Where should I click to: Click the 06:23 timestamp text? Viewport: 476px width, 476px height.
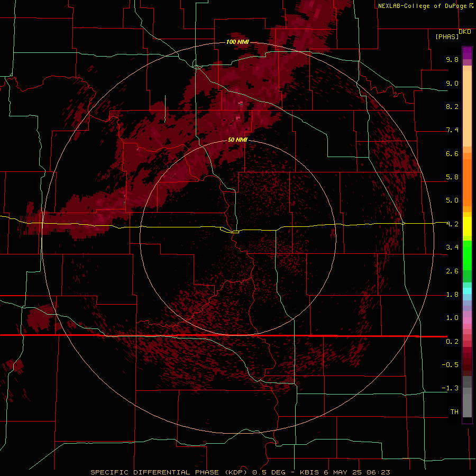[378, 472]
